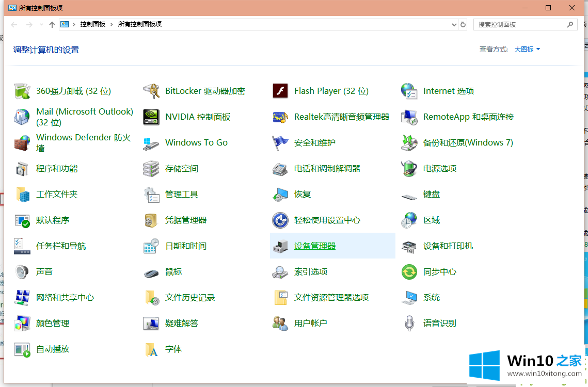This screenshot has width=588, height=387.
Task: Open the 大图标 view mode dropdown
Action: (527, 49)
